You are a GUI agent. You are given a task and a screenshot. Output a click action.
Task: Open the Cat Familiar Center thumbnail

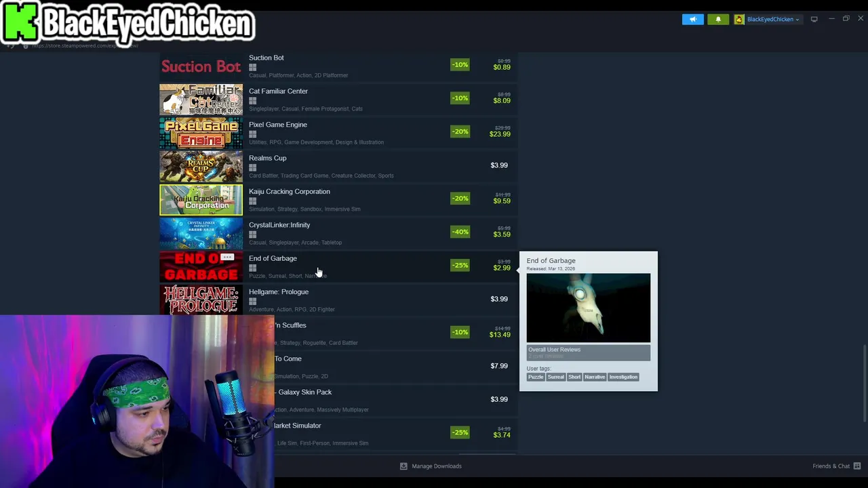pyautogui.click(x=201, y=100)
